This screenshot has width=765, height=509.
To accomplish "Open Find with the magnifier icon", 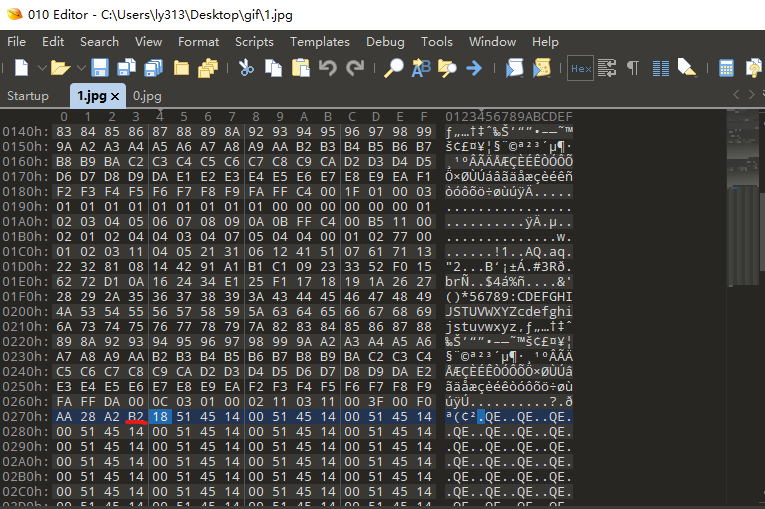I will pyautogui.click(x=394, y=68).
